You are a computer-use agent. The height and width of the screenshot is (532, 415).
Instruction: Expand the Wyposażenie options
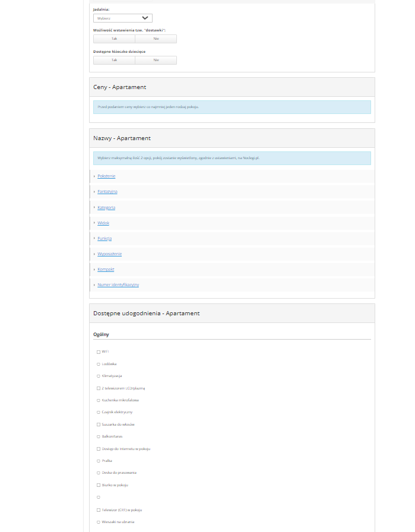(109, 254)
